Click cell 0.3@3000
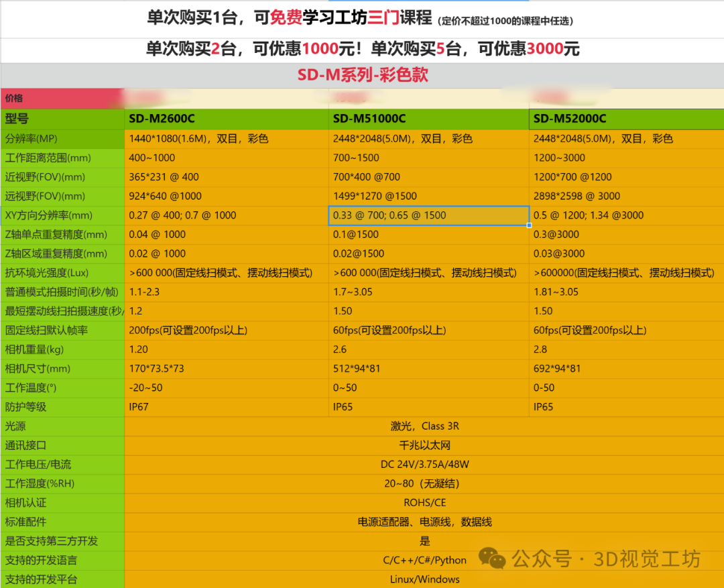Image resolution: width=724 pixels, height=588 pixels. click(x=627, y=235)
